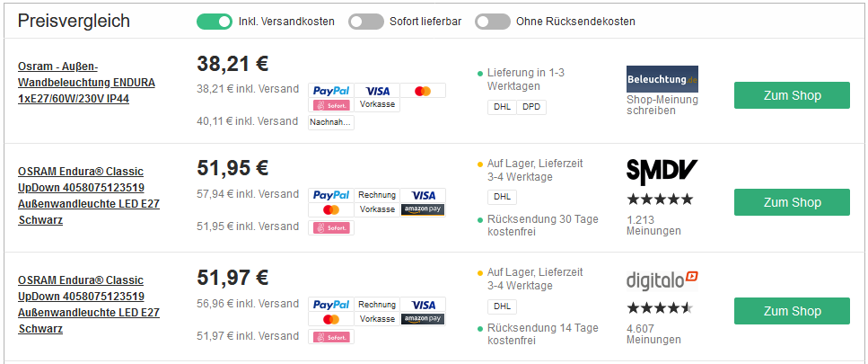Enable the Sofort lieferbar toggle
Viewport: 868px width, 364px height.
pos(366,22)
